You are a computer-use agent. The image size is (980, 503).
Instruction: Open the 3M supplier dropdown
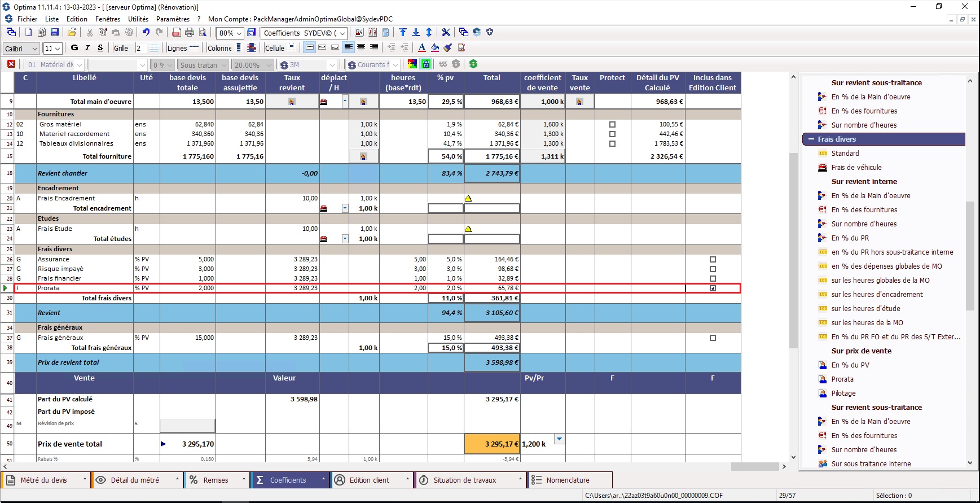[x=332, y=65]
